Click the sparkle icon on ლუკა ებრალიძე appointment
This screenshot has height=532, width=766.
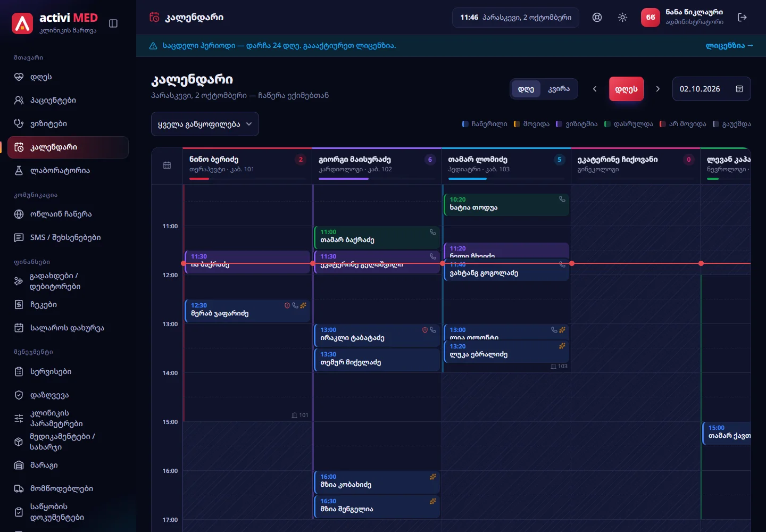[562, 346]
